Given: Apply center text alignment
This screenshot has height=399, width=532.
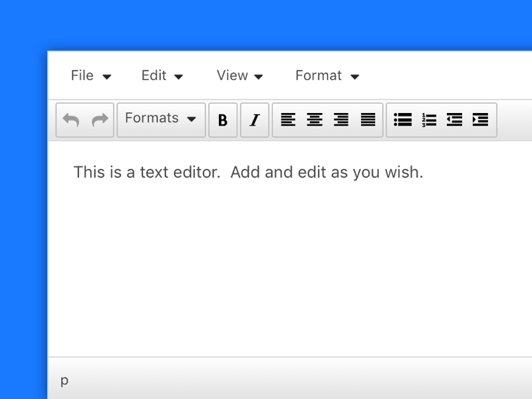Looking at the screenshot, I should pyautogui.click(x=314, y=120).
